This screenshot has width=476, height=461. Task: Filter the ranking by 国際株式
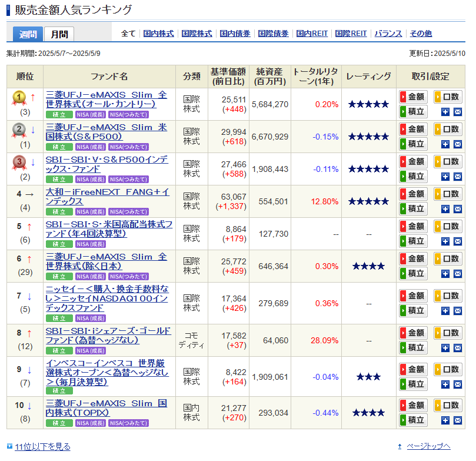197,34
